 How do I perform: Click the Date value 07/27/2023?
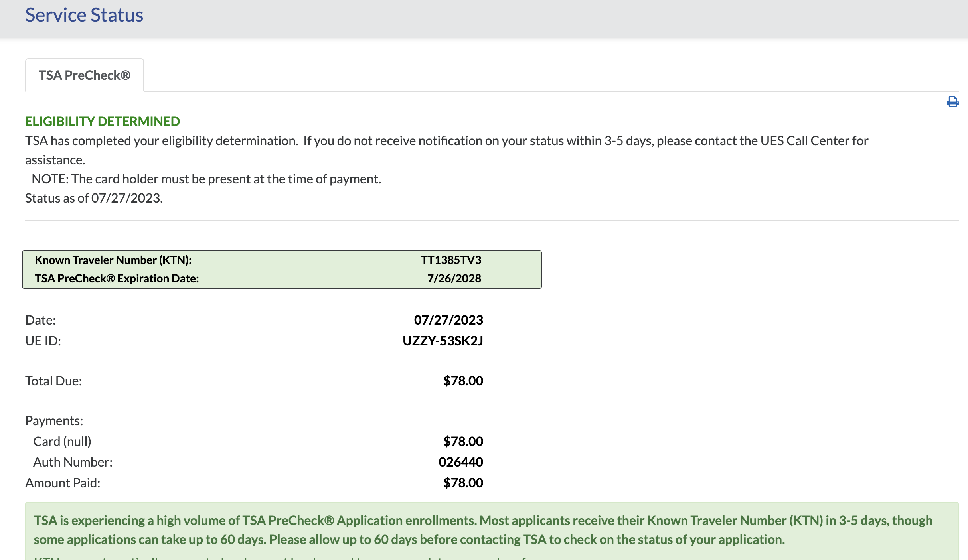448,320
